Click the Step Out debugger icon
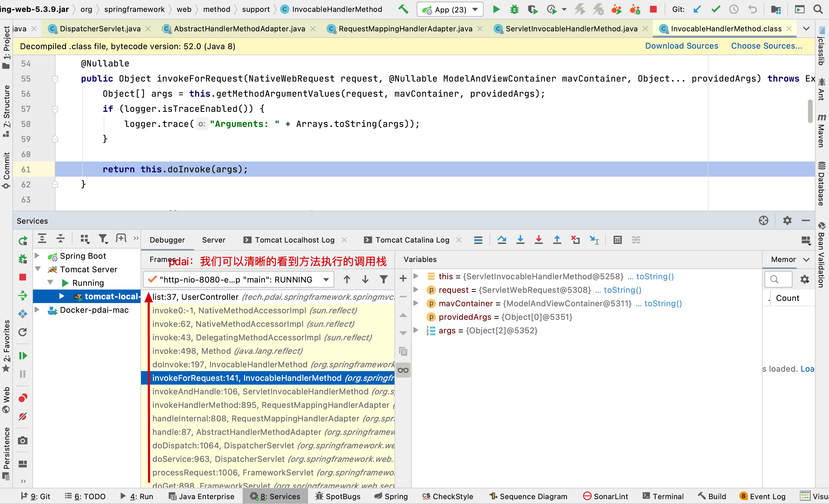This screenshot has width=829, height=504. (x=557, y=240)
